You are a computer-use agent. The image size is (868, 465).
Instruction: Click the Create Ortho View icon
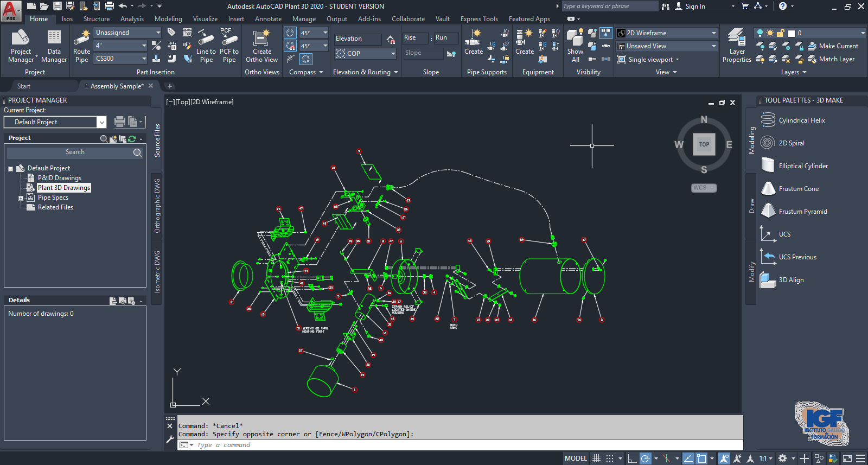261,47
